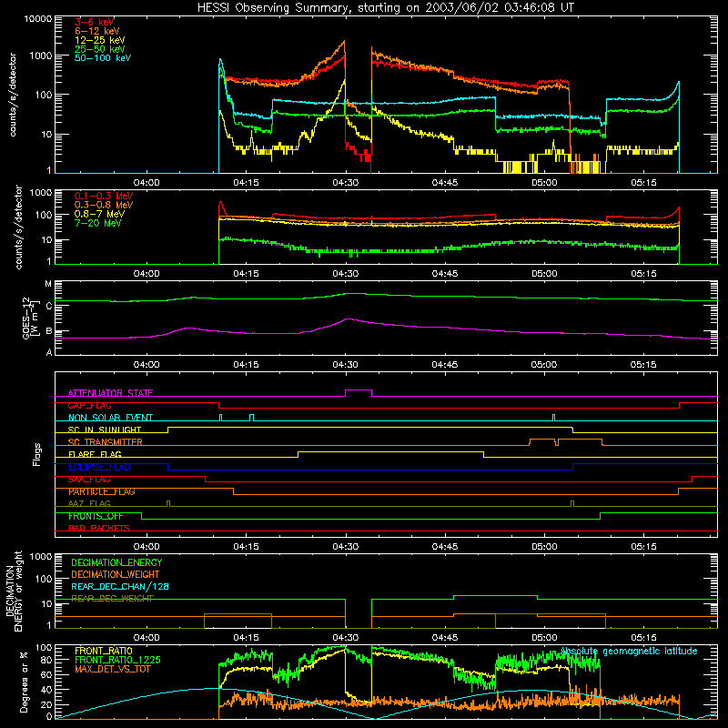Select the cyan '50-100 keV' legend label
The height and width of the screenshot is (728, 728).
(103, 58)
